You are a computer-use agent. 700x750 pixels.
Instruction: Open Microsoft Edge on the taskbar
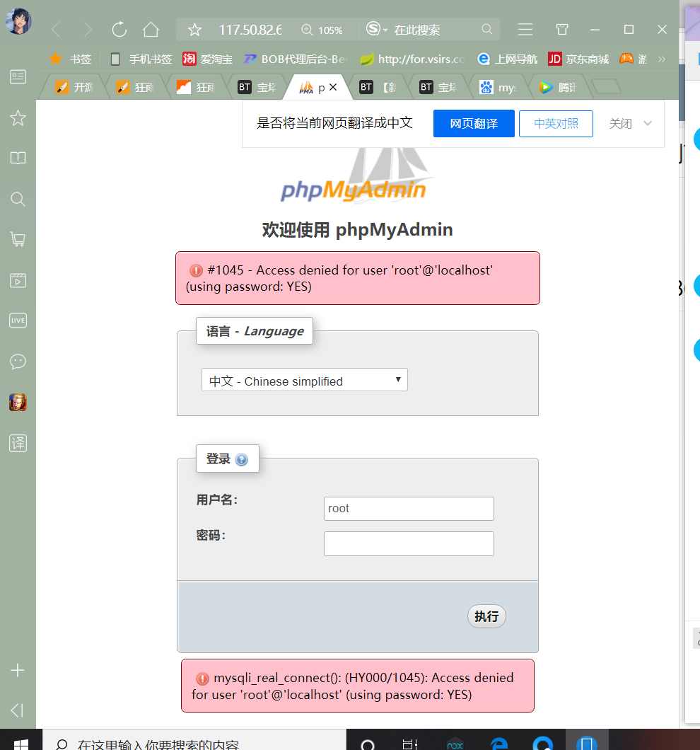(x=499, y=743)
